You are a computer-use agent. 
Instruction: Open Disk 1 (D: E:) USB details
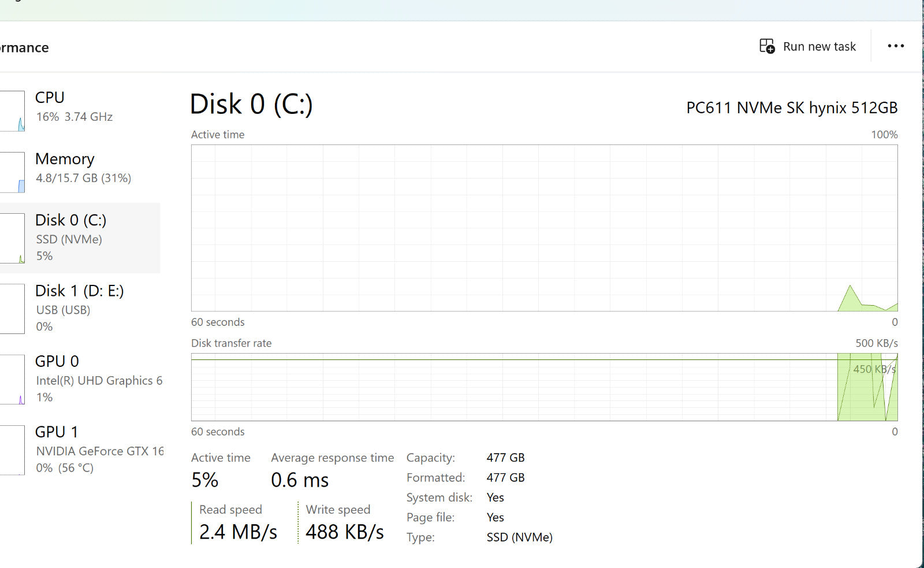pos(80,307)
